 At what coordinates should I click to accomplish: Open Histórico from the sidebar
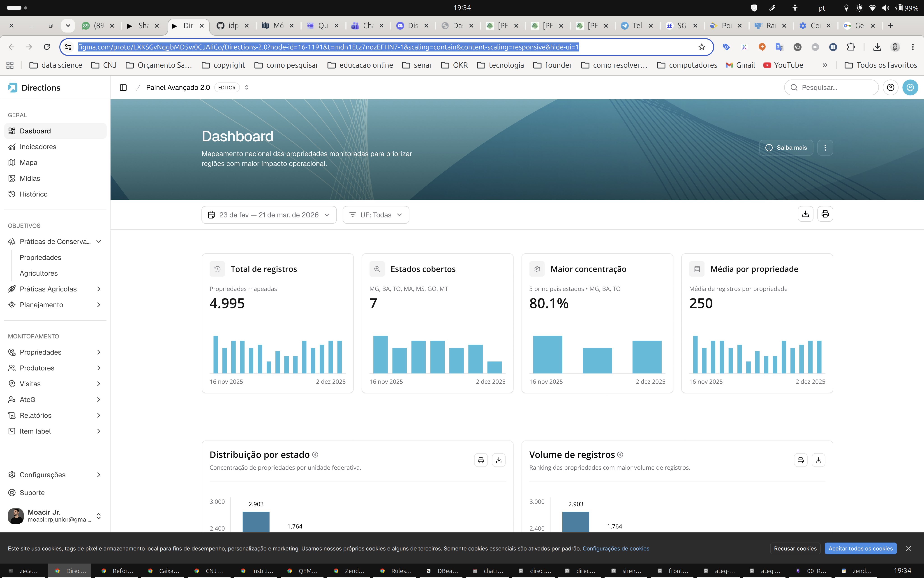tap(55, 194)
